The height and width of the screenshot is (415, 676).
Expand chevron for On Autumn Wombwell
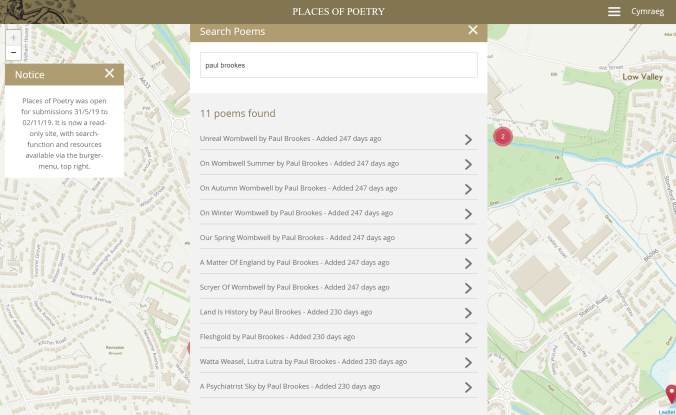click(x=468, y=189)
